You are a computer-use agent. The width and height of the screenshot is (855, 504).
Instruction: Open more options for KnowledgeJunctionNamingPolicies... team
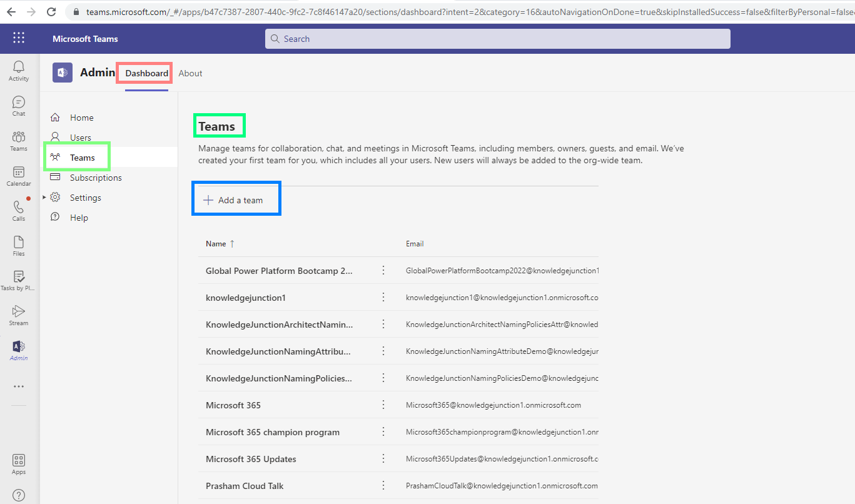coord(383,378)
